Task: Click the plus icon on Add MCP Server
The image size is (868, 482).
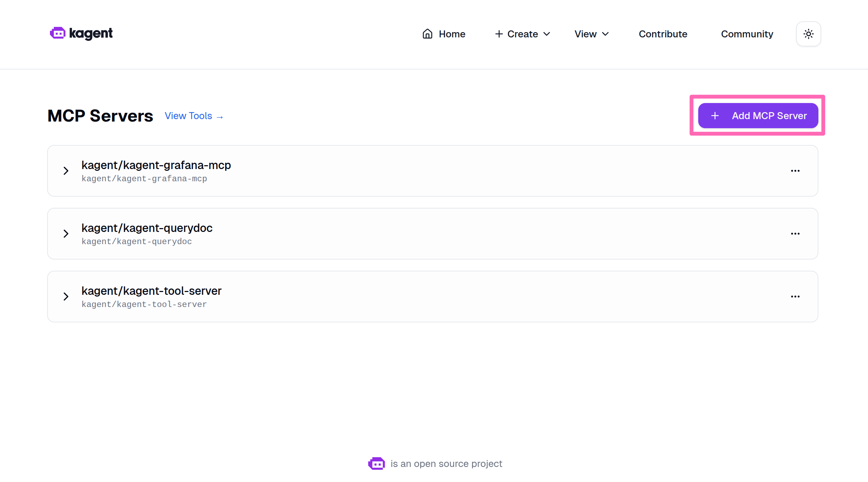Action: click(715, 116)
